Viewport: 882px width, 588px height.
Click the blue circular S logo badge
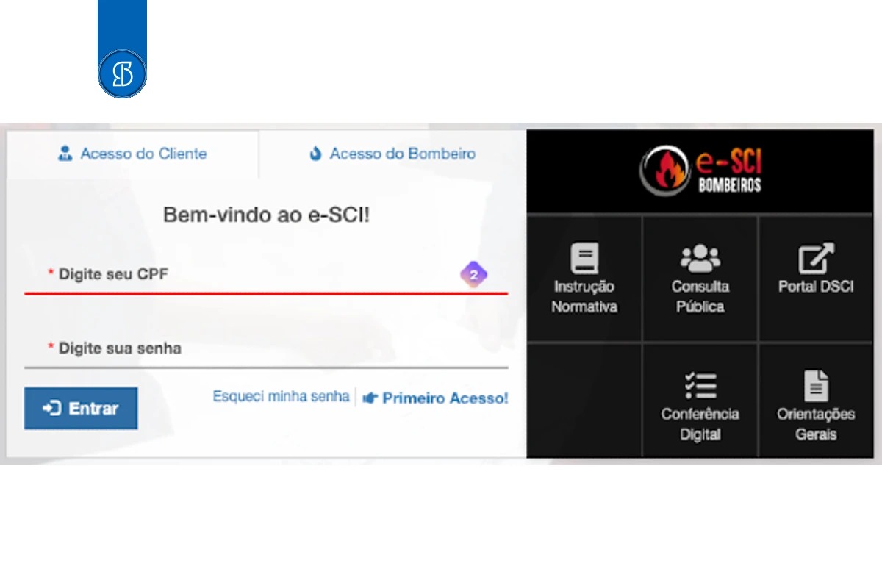122,73
